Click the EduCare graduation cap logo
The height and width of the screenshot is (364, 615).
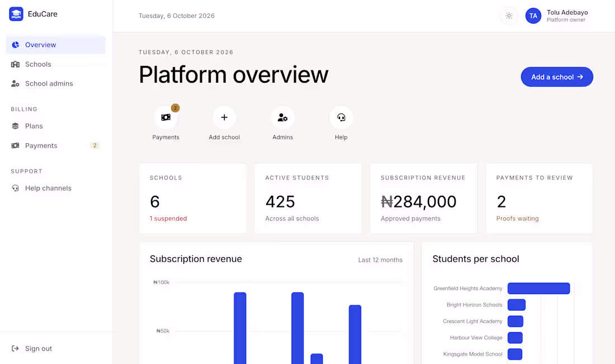16,14
